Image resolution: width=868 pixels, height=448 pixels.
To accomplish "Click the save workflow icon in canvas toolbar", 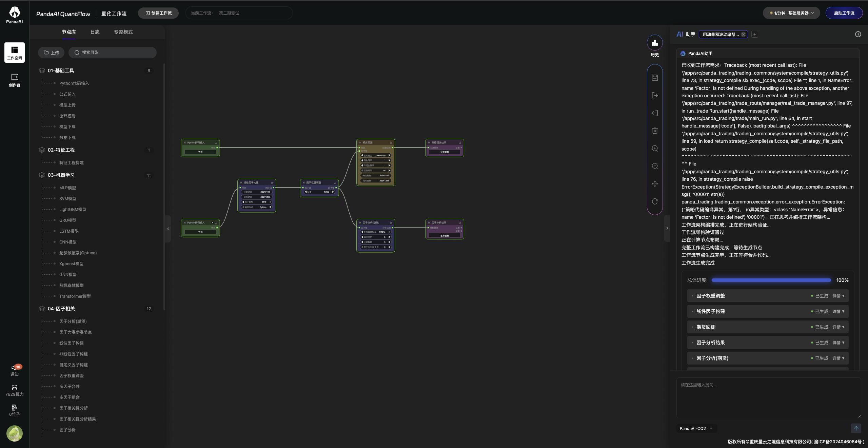I will click(655, 78).
